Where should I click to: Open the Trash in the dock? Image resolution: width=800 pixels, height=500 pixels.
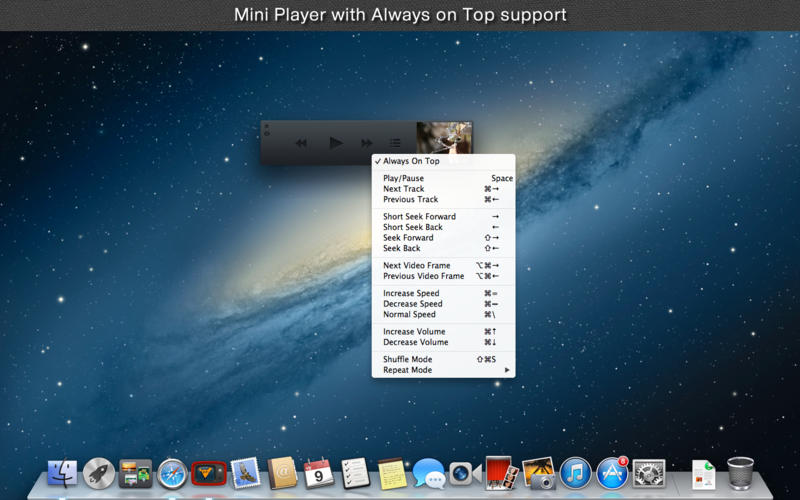tap(740, 473)
